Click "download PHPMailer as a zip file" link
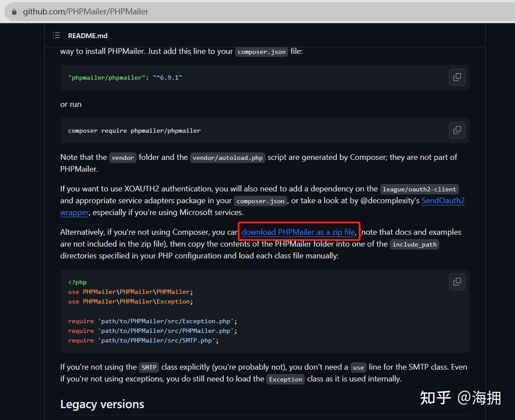515x420 pixels. (298, 232)
